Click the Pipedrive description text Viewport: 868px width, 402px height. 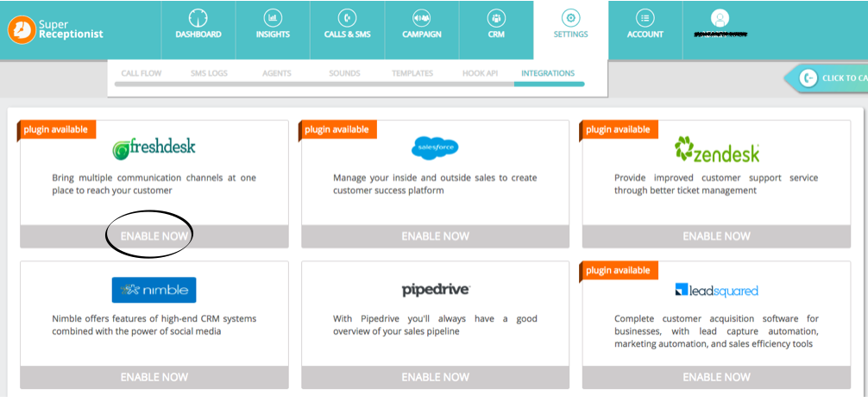[435, 325]
